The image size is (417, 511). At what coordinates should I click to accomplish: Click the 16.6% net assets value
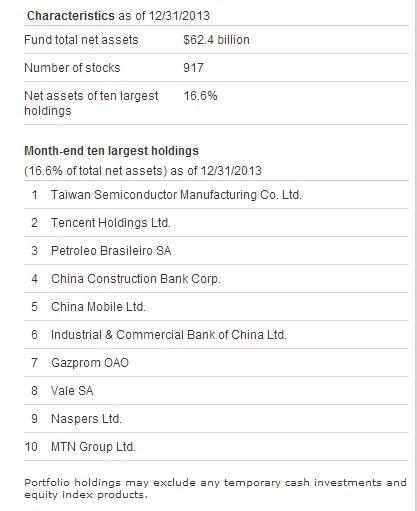[x=200, y=96]
